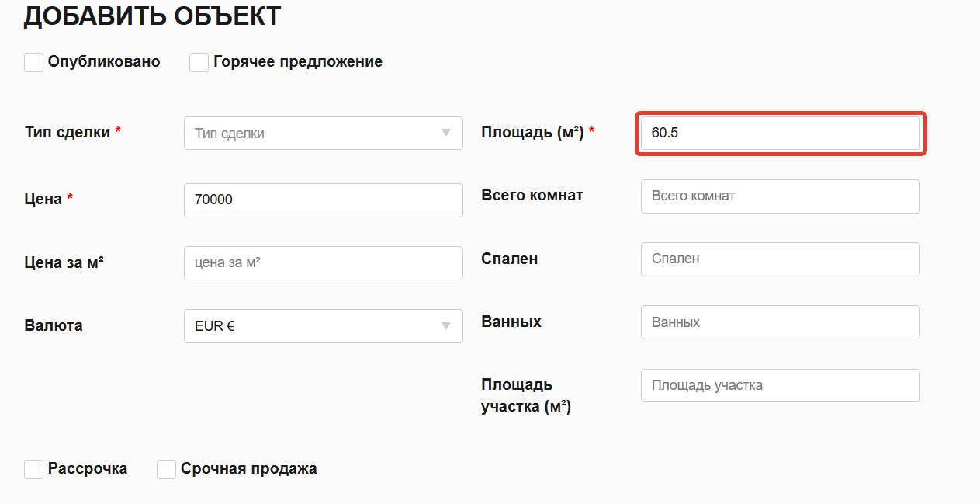Click the Горячее предложение label text

pos(298,62)
